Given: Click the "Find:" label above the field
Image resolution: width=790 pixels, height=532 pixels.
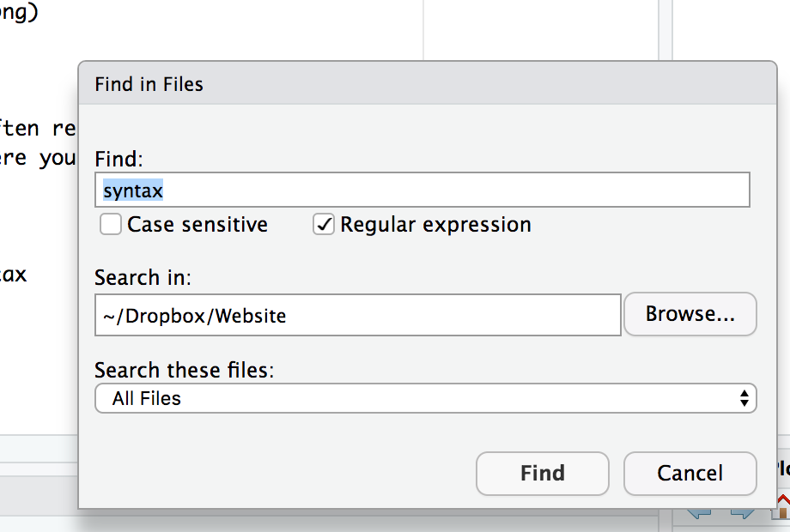Looking at the screenshot, I should 119,159.
